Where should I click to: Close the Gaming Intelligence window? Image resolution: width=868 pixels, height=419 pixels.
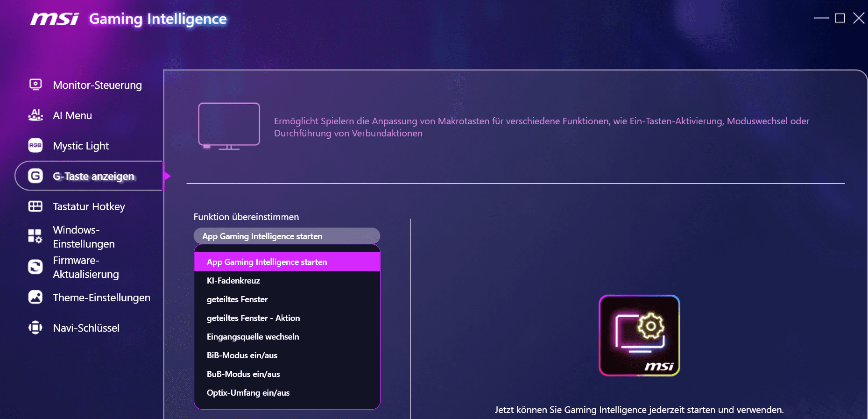(x=858, y=18)
